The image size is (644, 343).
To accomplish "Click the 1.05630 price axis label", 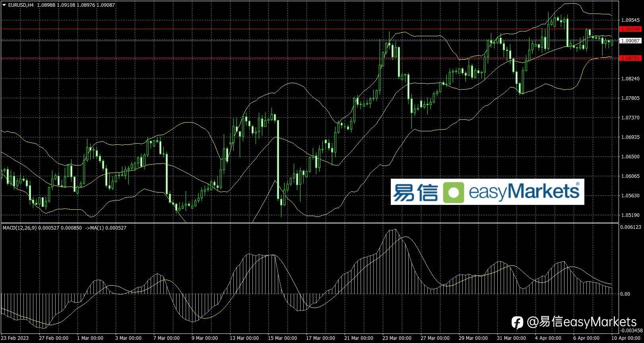I will pos(630,196).
